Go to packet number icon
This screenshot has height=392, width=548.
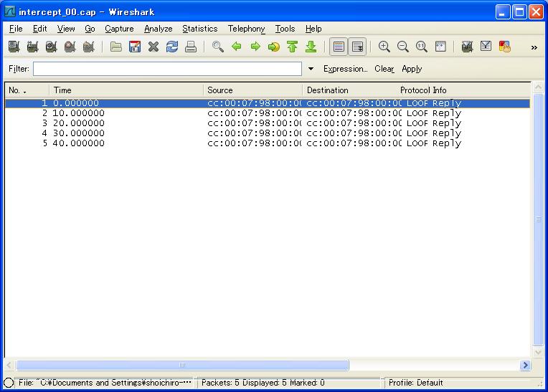point(274,47)
